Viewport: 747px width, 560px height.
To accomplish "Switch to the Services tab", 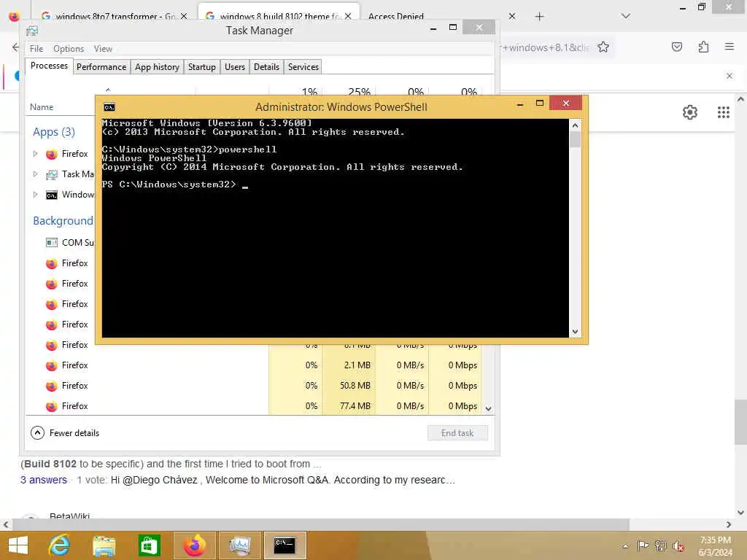I will click(303, 67).
